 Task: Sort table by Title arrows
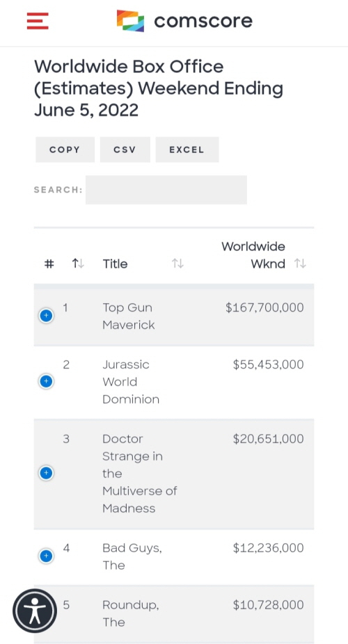(x=177, y=264)
